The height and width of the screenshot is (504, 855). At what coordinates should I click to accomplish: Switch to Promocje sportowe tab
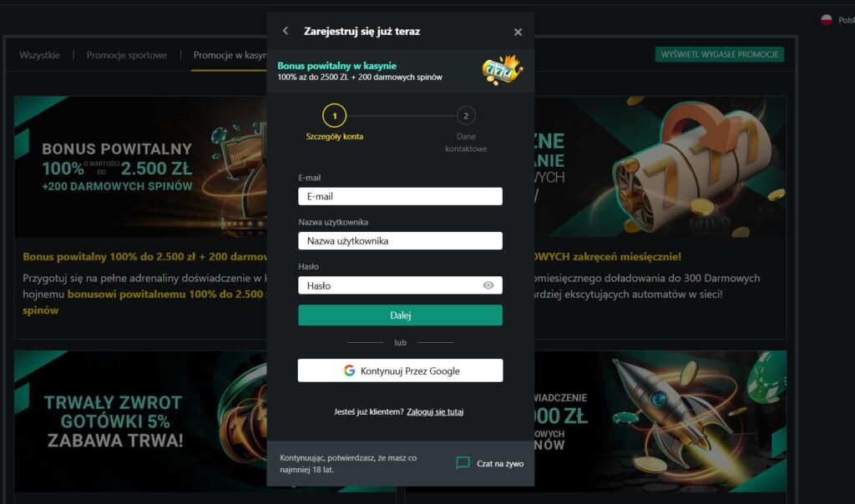click(127, 55)
